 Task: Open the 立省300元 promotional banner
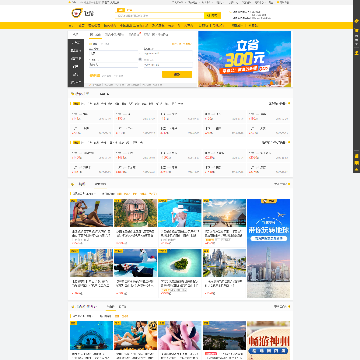(x=244, y=59)
